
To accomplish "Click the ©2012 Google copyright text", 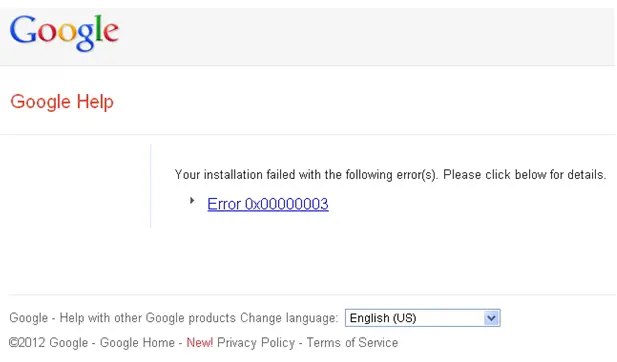I will click(48, 343).
